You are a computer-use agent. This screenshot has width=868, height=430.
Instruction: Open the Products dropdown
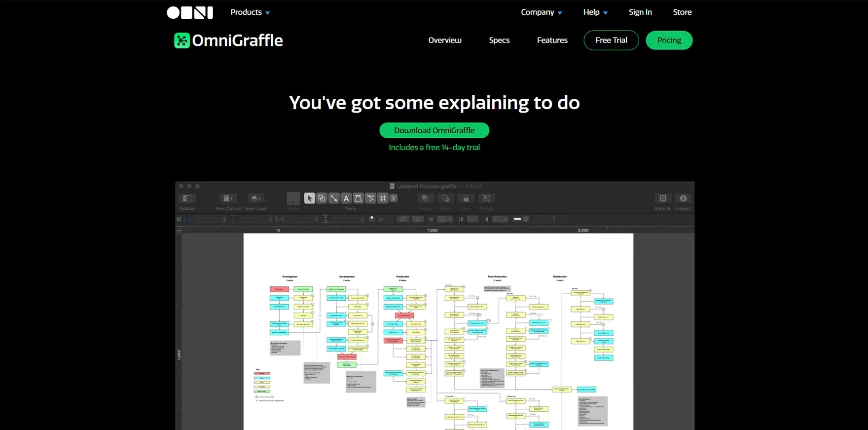[250, 12]
